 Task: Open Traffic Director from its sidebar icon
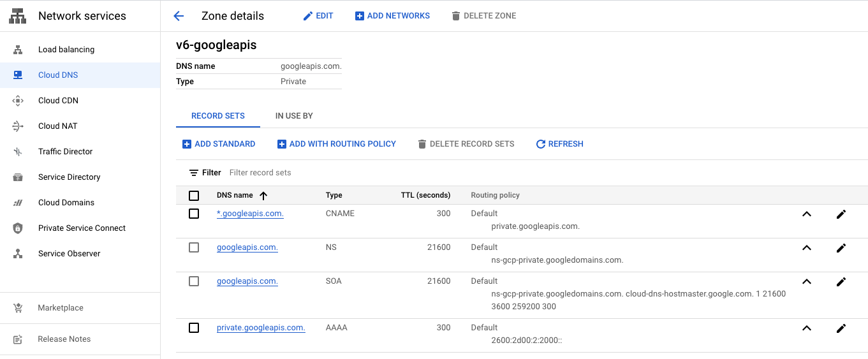pos(18,152)
